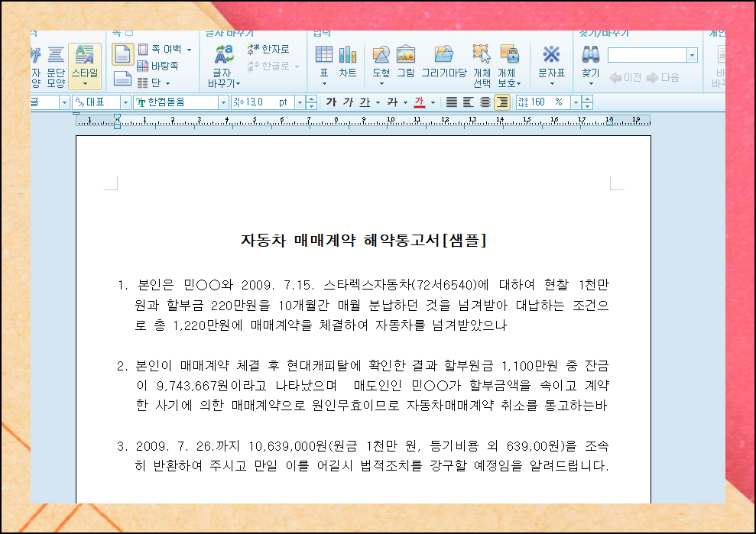Screen dimensions: 756x534
Task: Decrease font size with stepper down
Action: pos(311,105)
